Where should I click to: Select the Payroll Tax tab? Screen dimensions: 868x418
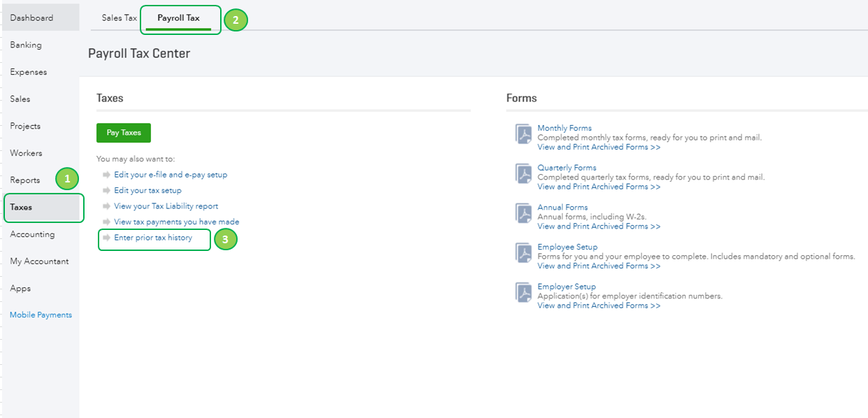178,18
